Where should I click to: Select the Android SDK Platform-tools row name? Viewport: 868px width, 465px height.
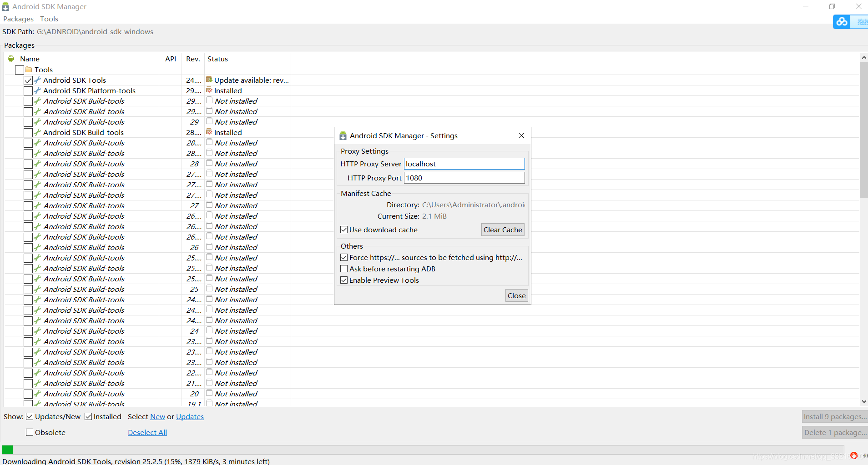click(x=89, y=90)
